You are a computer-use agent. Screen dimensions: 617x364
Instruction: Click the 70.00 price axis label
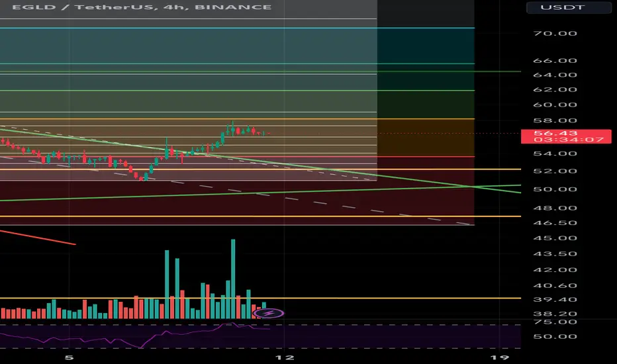pyautogui.click(x=555, y=34)
